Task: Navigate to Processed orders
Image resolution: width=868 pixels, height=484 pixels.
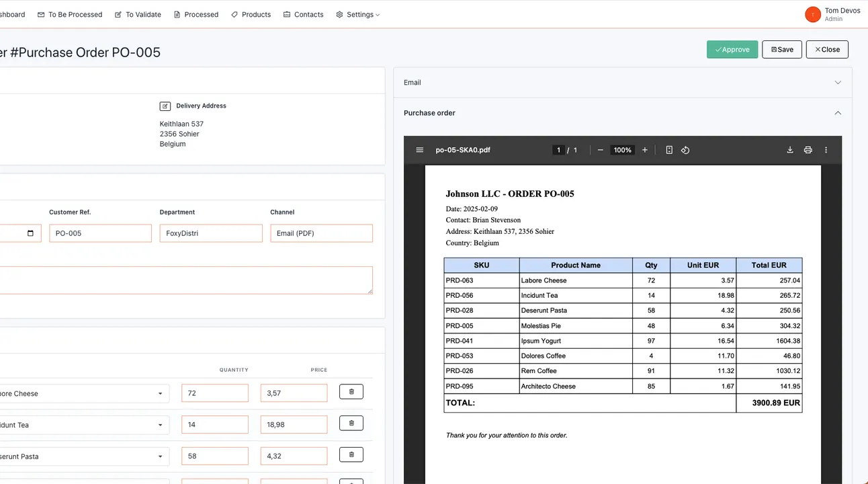Action: [x=196, y=14]
